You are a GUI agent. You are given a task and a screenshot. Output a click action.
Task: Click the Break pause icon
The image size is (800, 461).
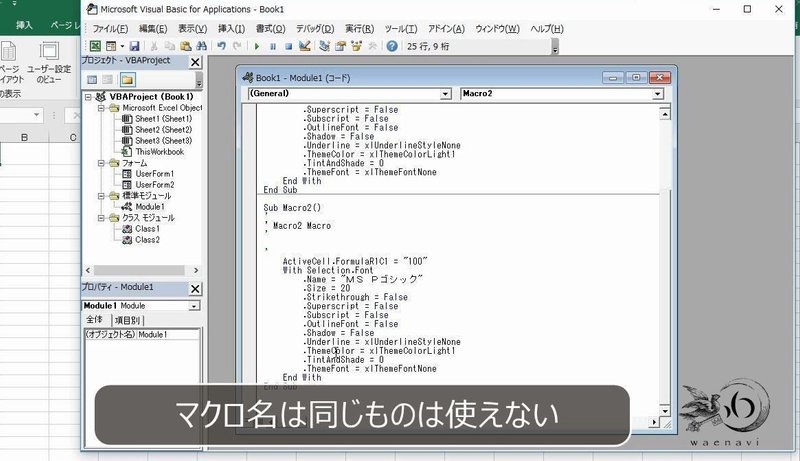[273, 46]
